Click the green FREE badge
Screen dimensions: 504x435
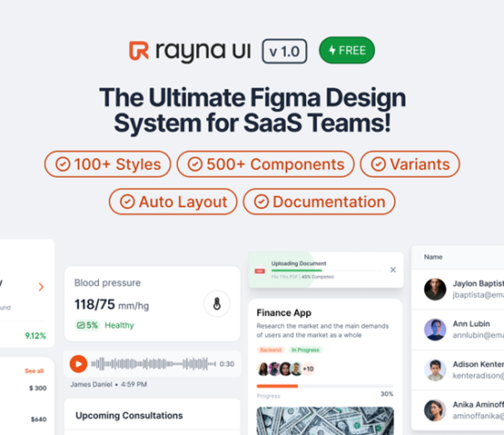[x=346, y=50]
